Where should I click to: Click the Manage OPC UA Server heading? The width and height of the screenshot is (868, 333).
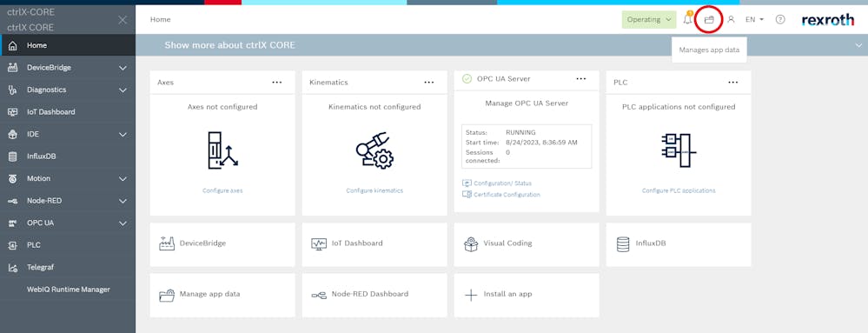tap(527, 103)
